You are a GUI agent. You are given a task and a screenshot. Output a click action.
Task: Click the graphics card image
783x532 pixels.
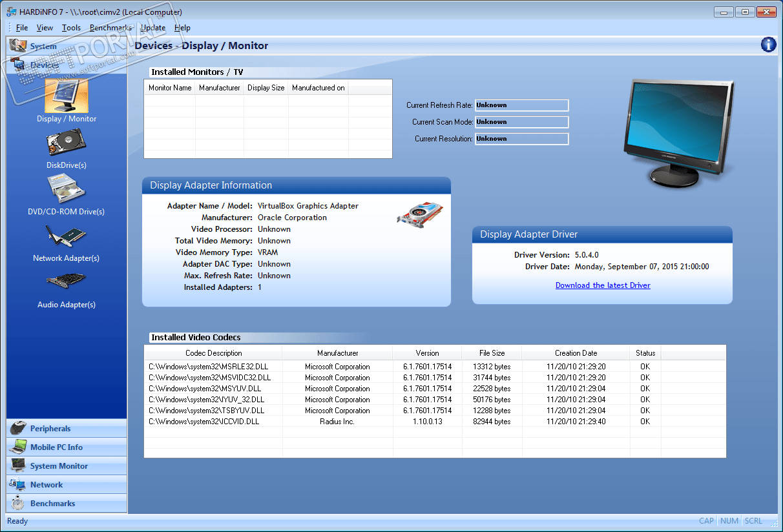[419, 213]
